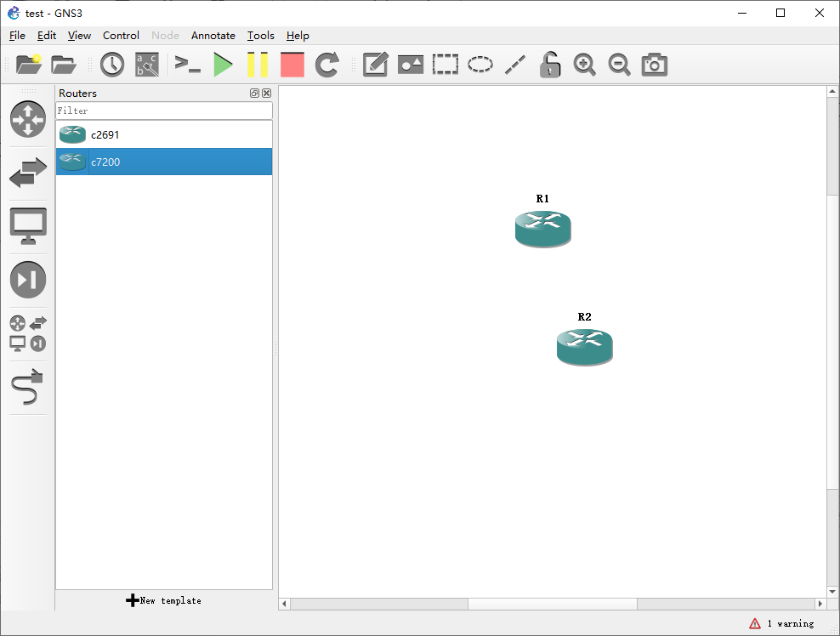The image size is (840, 636).
Task: Click the New blank project icon
Action: pyautogui.click(x=29, y=65)
